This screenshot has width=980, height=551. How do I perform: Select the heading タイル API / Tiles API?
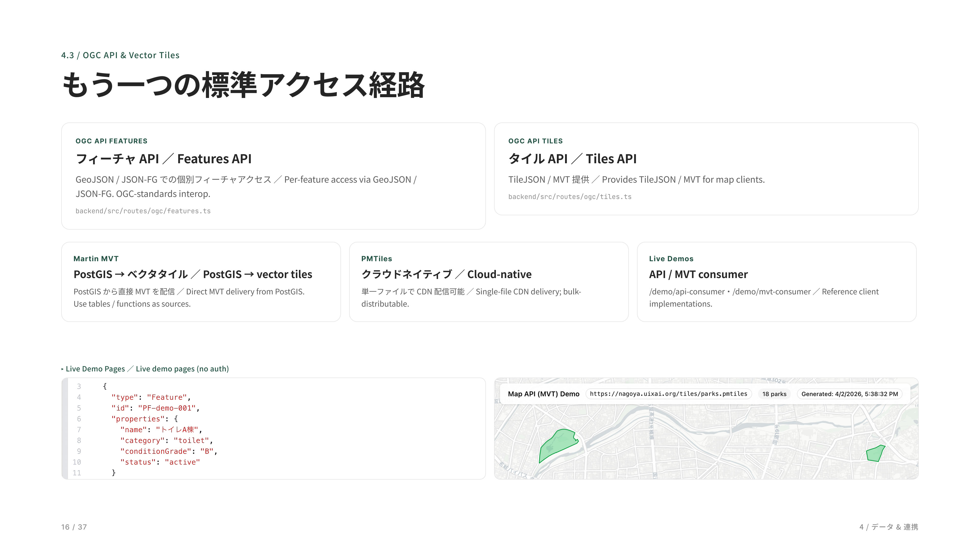point(572,159)
